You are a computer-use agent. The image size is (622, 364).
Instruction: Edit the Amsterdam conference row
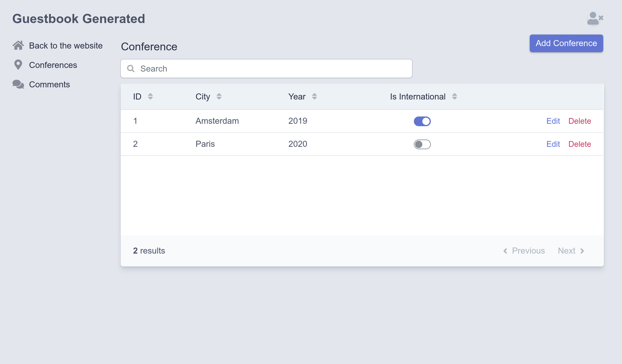tap(553, 121)
